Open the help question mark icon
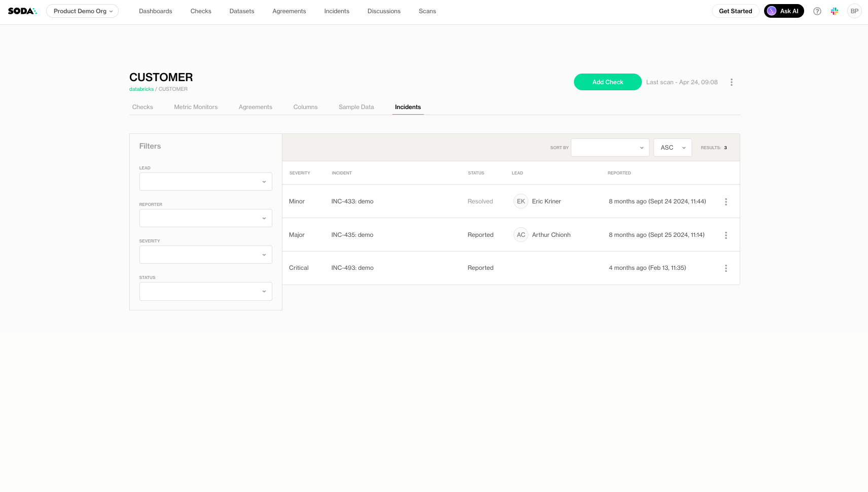The height and width of the screenshot is (492, 868). tap(817, 11)
